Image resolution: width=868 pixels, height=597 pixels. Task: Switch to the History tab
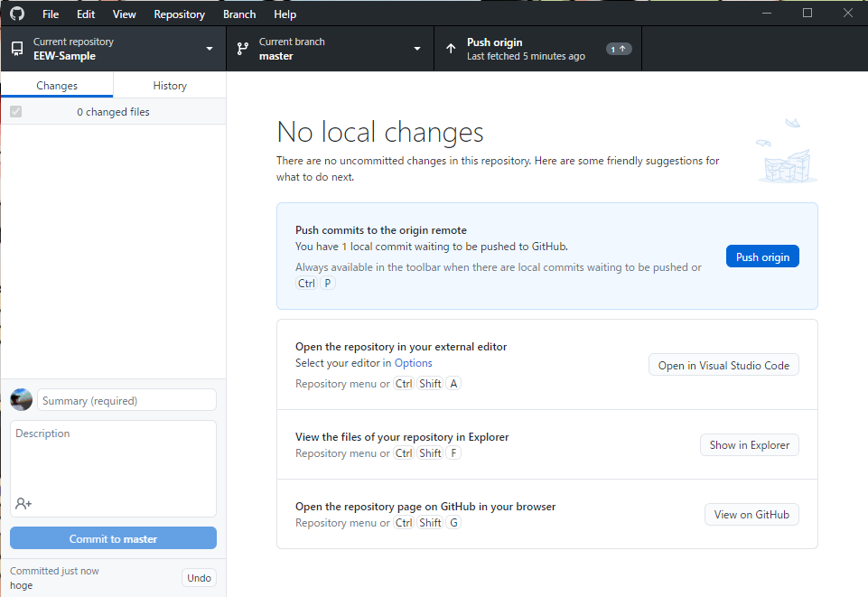(170, 85)
